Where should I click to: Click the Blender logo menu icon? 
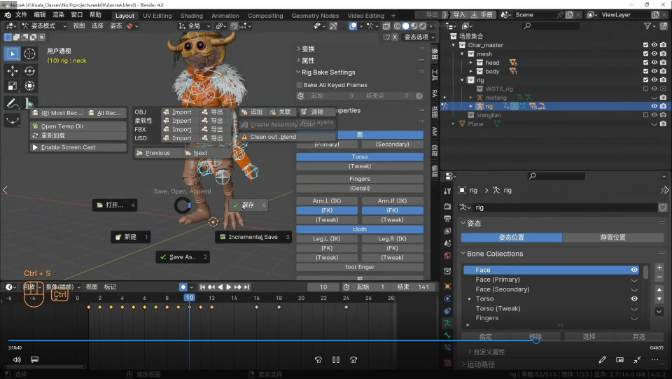tap(8, 15)
